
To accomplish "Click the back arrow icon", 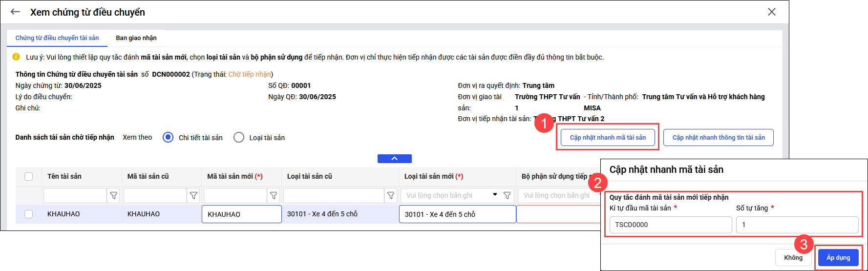I will 15,12.
